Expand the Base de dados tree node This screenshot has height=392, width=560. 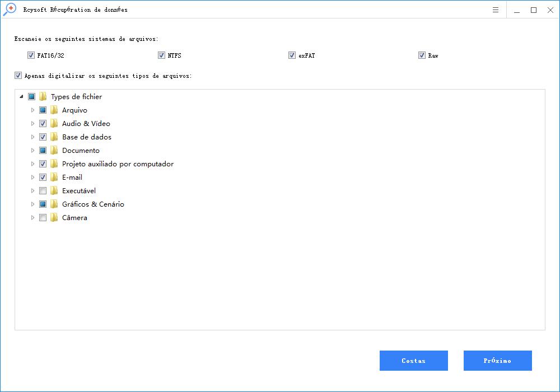[32, 137]
